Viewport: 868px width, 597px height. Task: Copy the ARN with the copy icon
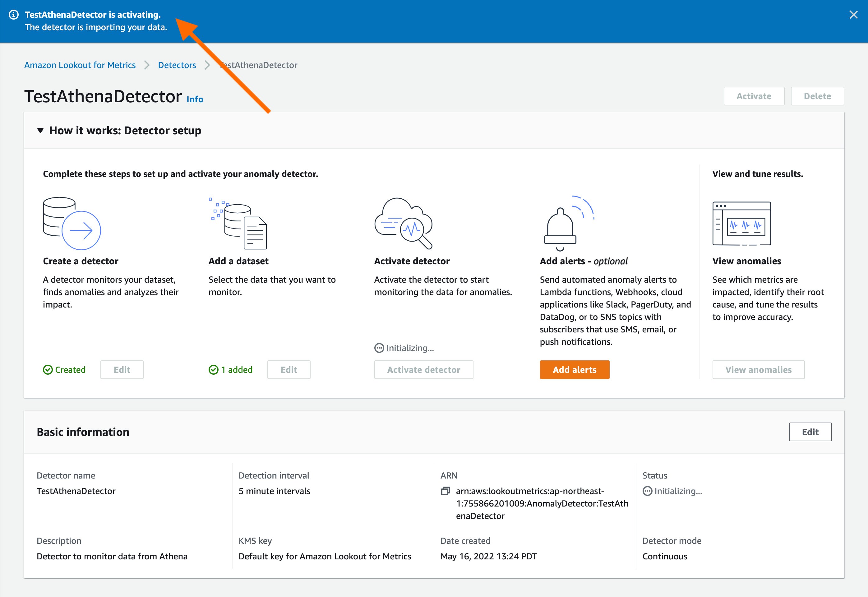click(445, 491)
